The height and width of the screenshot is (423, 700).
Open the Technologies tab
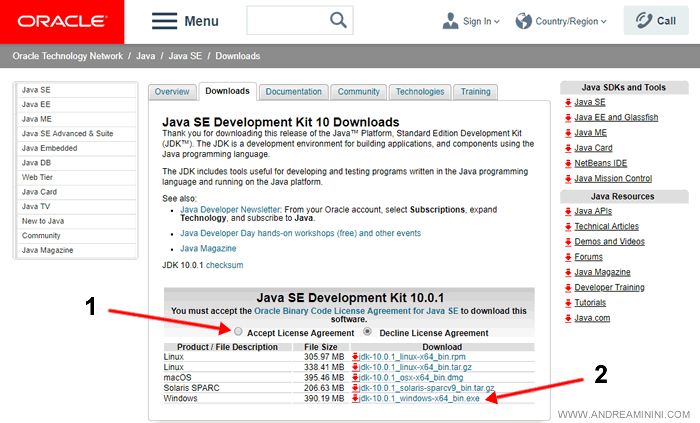tap(419, 92)
